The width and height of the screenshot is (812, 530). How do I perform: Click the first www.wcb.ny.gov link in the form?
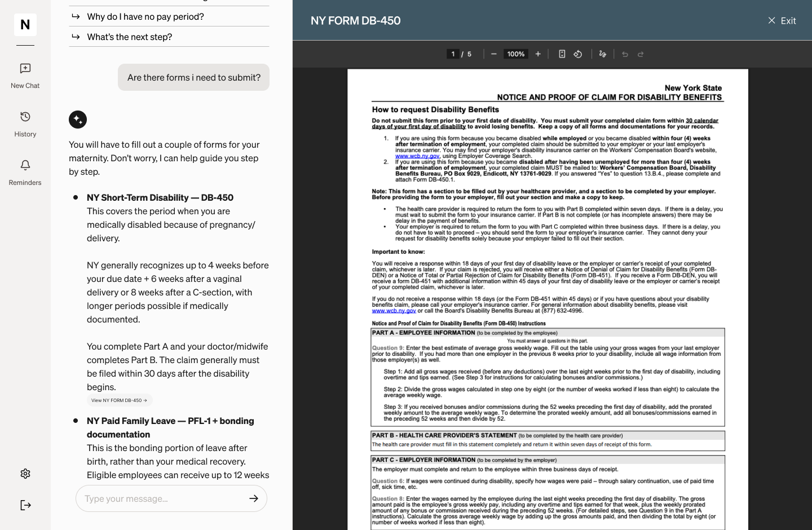(x=417, y=156)
